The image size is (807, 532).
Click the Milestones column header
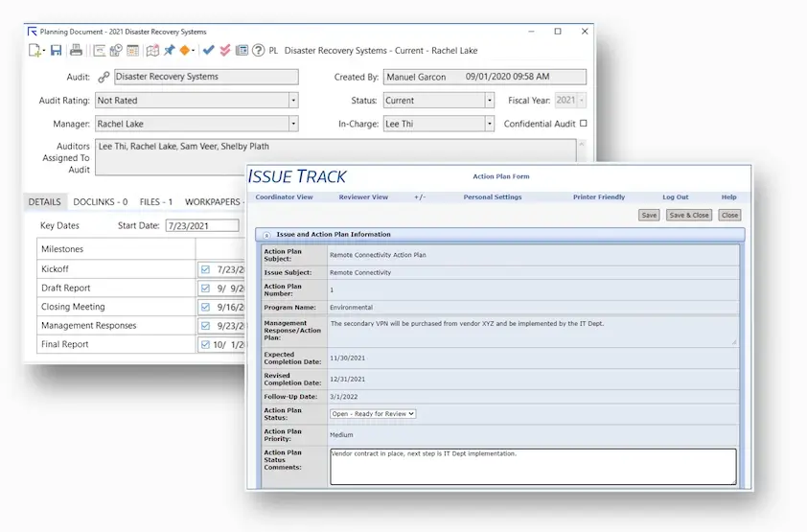pos(116,249)
